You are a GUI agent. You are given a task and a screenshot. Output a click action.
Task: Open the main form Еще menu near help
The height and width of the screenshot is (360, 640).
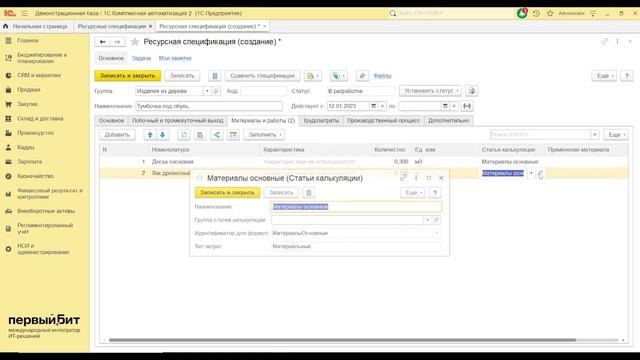604,76
